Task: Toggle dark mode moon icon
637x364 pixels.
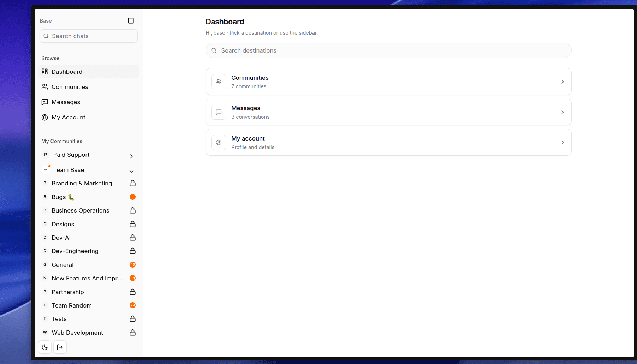Action: (45, 347)
